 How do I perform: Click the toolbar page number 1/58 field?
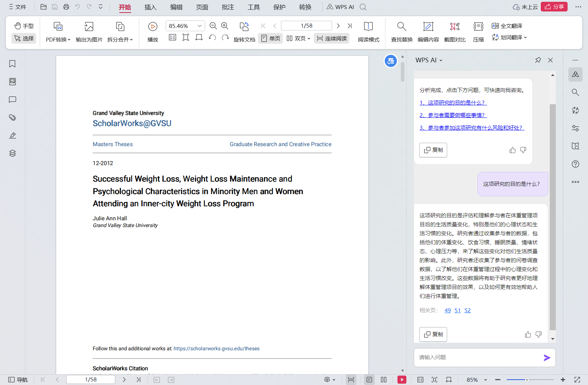click(x=306, y=26)
